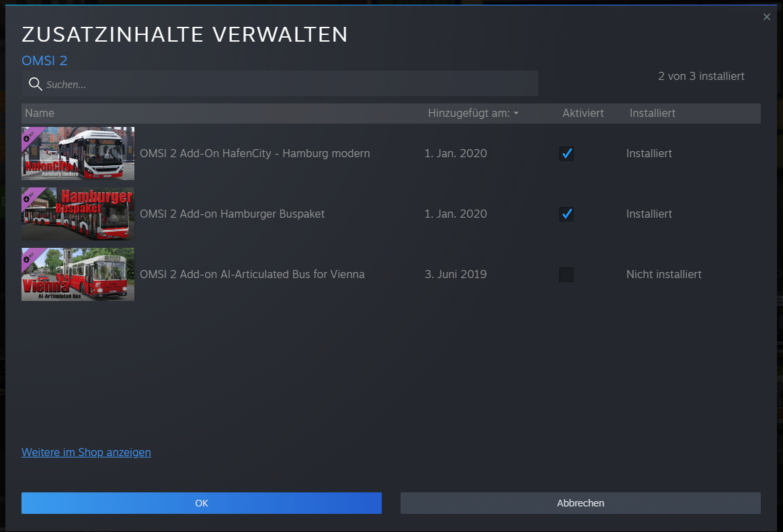
Task: Click the Nicht installiert status for Vienna
Action: tap(663, 275)
